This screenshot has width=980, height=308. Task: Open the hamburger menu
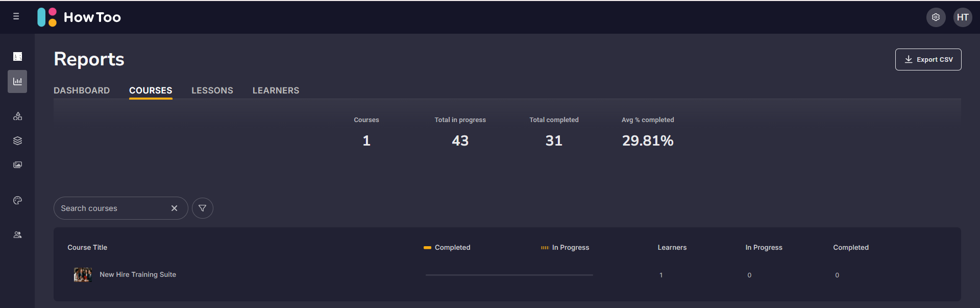16,16
